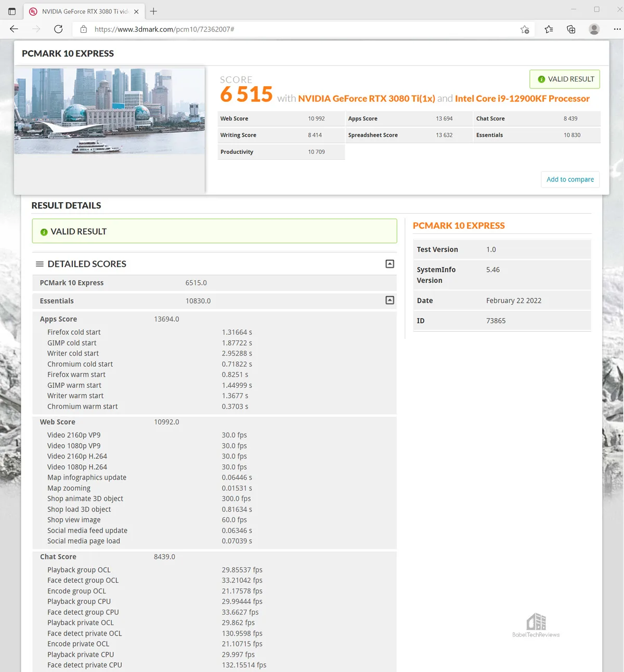Click the GIMP cold start row
This screenshot has height=672, width=624.
(214, 343)
